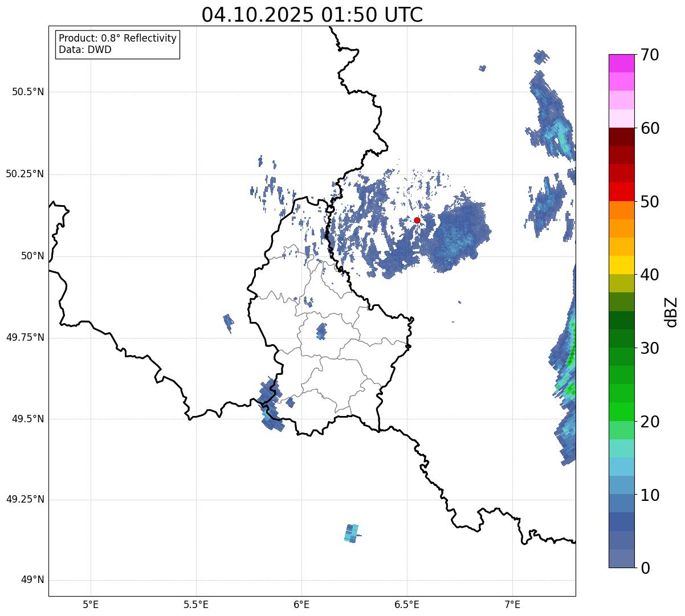Click the 'Data: DWD' text
The image size is (685, 616).
coord(85,50)
